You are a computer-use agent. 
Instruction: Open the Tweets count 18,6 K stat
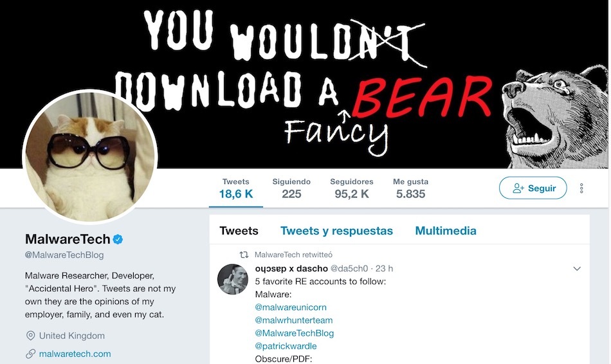(x=236, y=188)
